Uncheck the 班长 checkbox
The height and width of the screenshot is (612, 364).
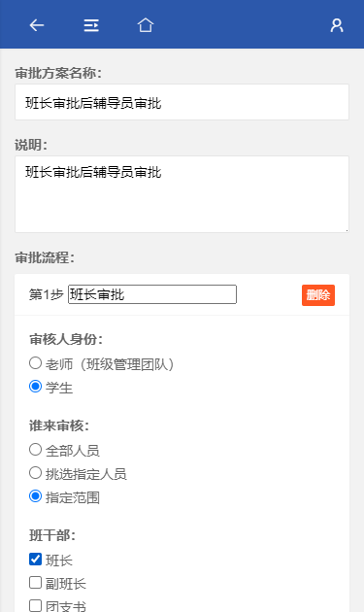click(x=36, y=559)
